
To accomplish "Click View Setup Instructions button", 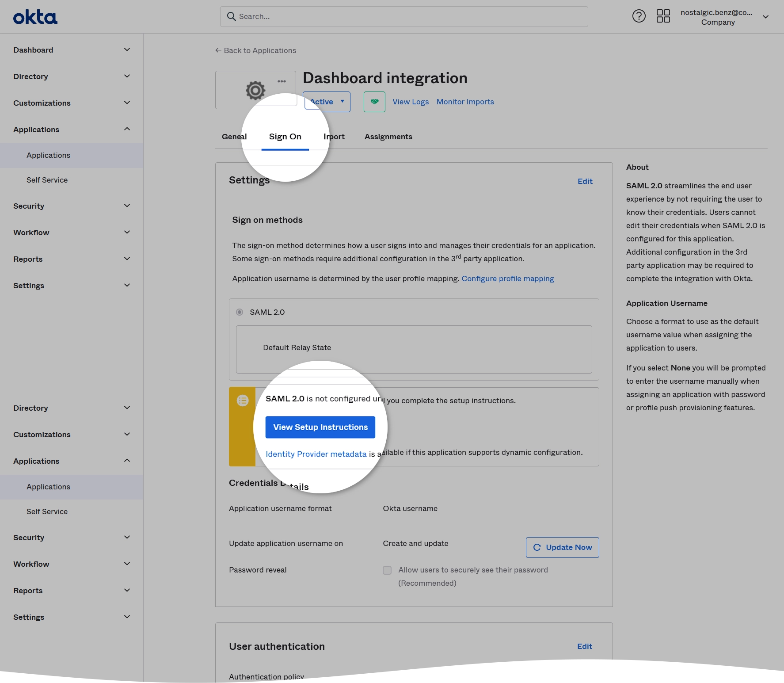I will coord(320,427).
